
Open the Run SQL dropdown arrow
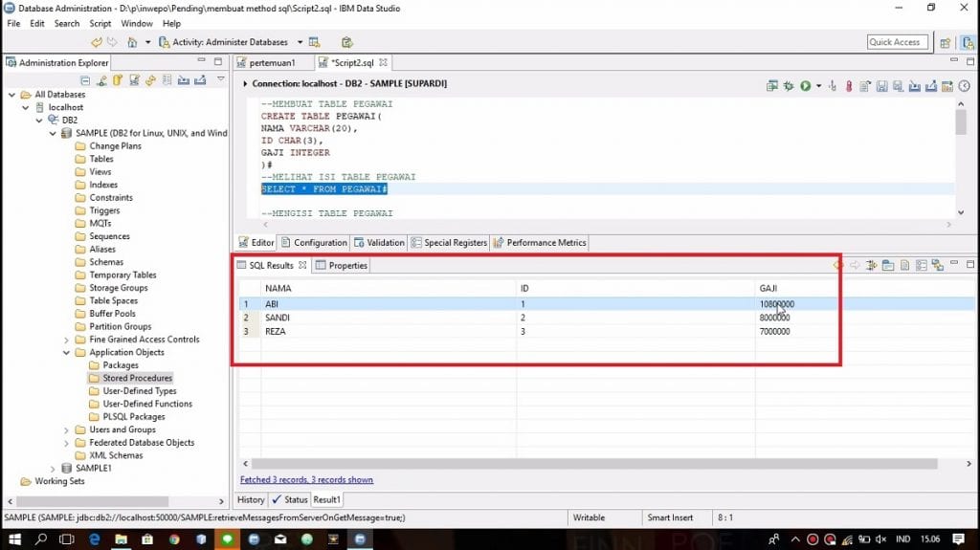tap(818, 86)
